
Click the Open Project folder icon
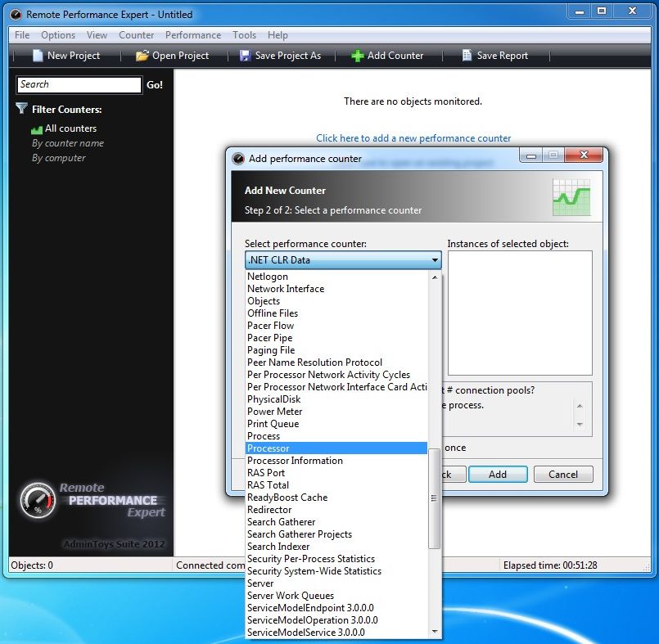[142, 56]
